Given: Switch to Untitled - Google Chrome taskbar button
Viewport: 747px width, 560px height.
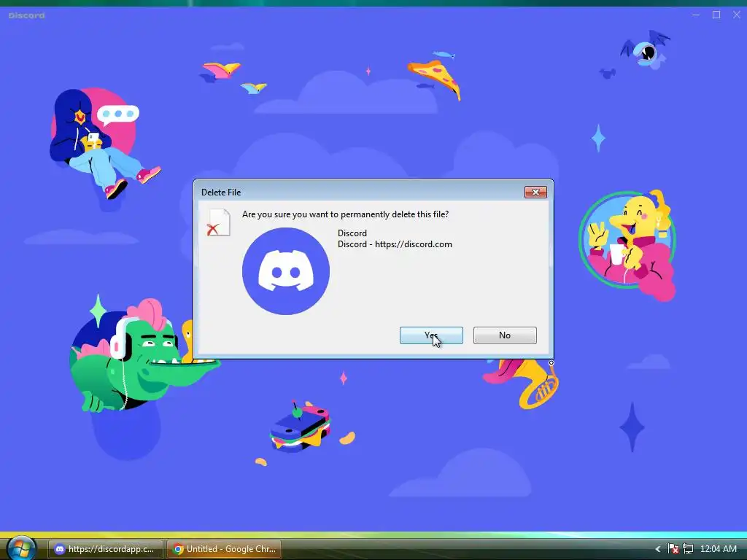Looking at the screenshot, I should 224,549.
